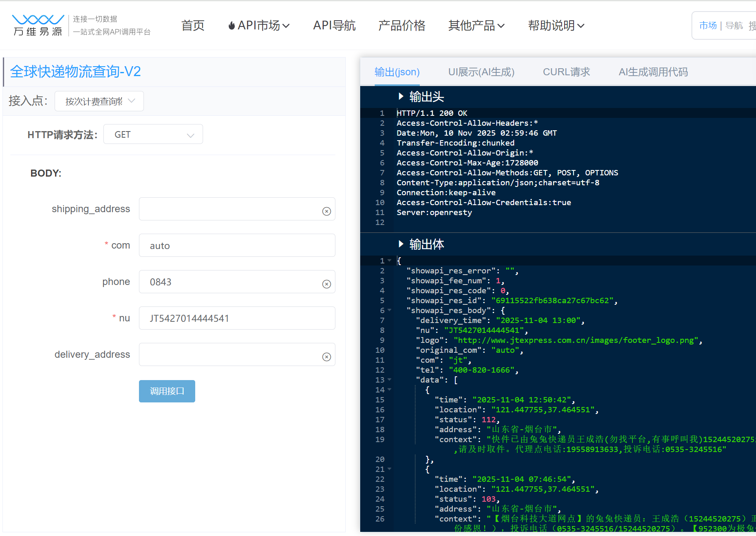The image size is (756, 536).
Task: Click the original_com "auto" line
Action: pos(469,350)
